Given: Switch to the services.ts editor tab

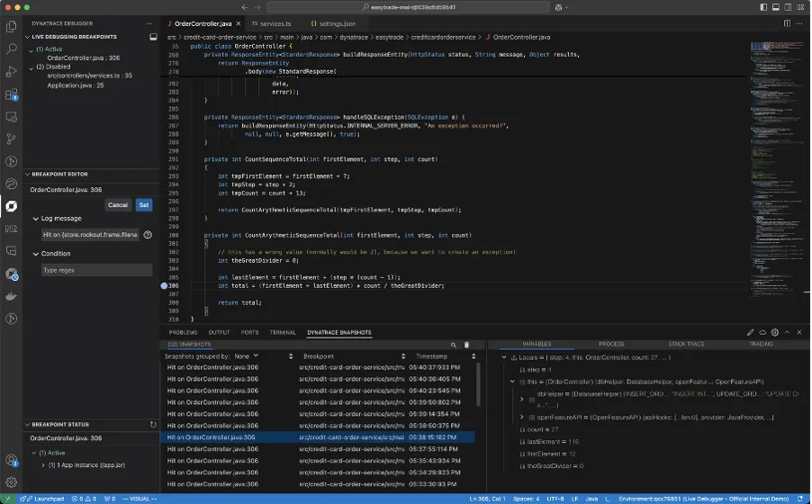Looking at the screenshot, I should (x=271, y=23).
